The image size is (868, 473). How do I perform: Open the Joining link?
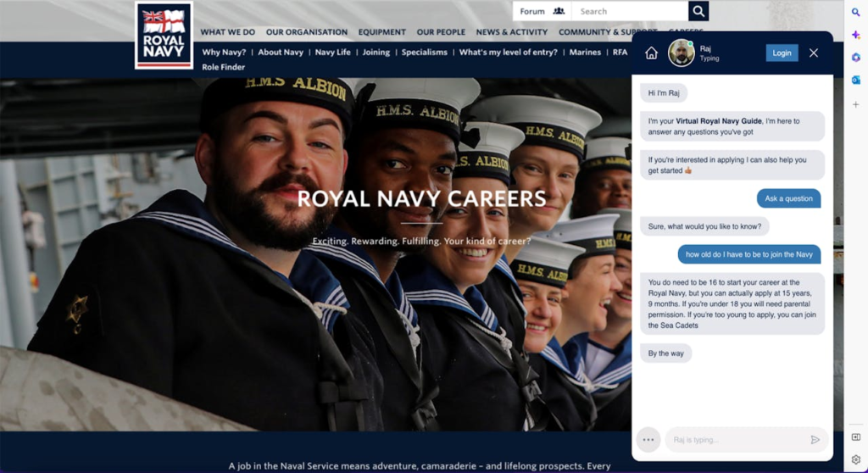point(376,52)
